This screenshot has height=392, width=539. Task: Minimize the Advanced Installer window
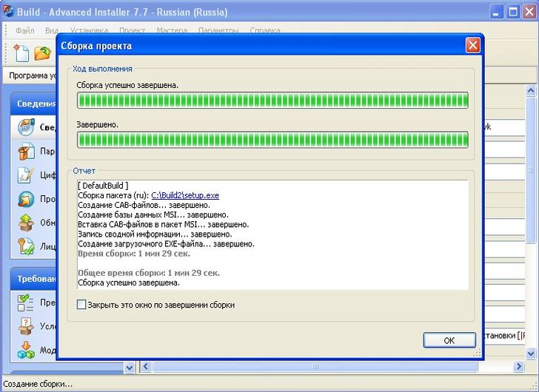click(x=496, y=12)
